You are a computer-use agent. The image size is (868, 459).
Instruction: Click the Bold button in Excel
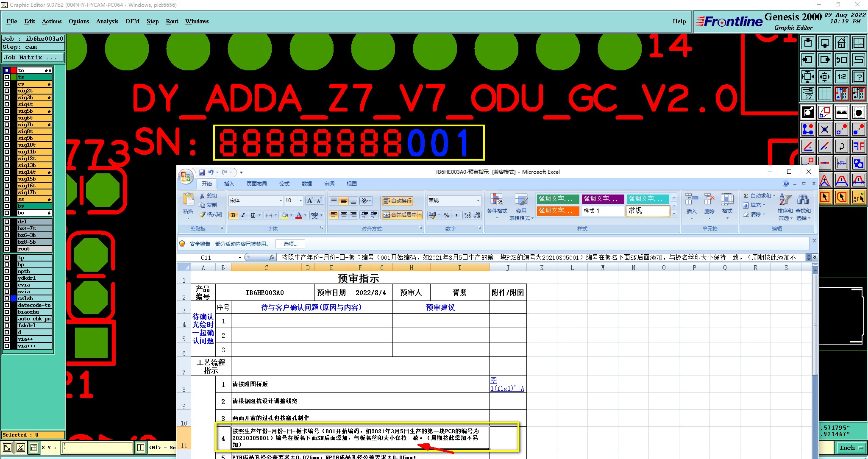233,215
